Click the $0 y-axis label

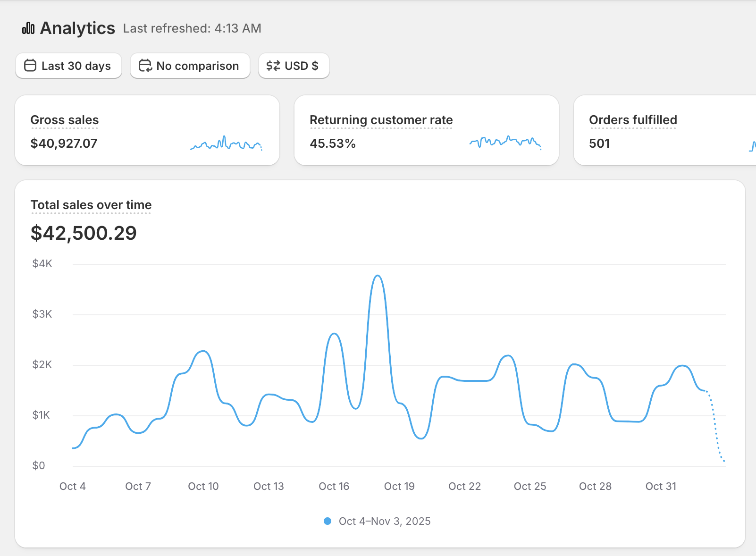tap(39, 465)
